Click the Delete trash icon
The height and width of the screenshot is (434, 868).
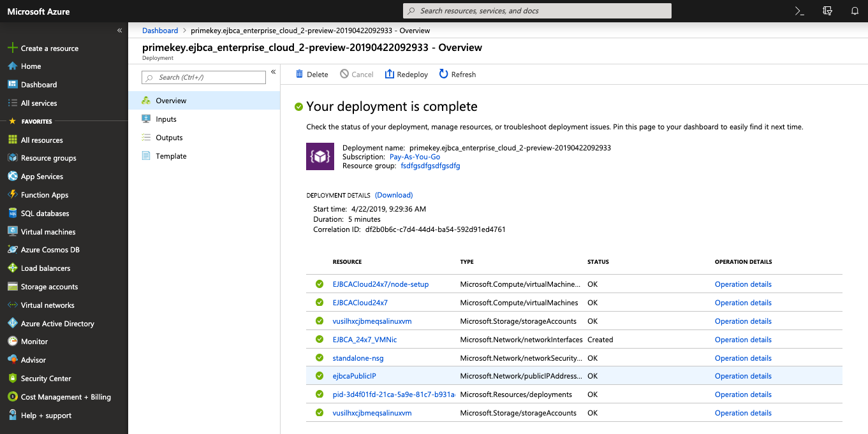click(300, 75)
